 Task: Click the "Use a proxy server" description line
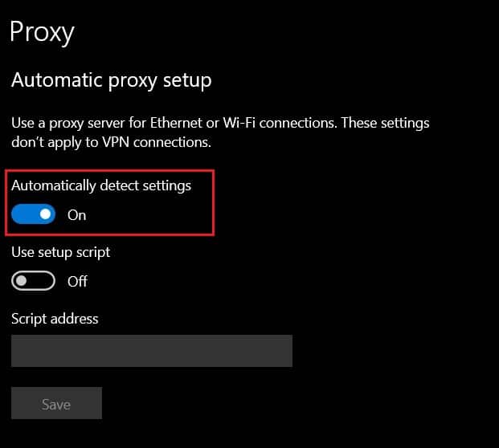tap(220, 124)
